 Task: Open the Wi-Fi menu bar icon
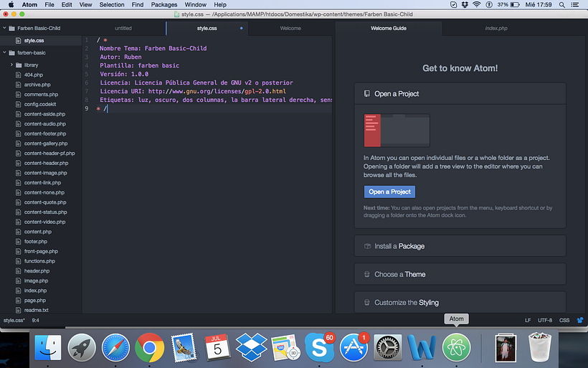476,4
